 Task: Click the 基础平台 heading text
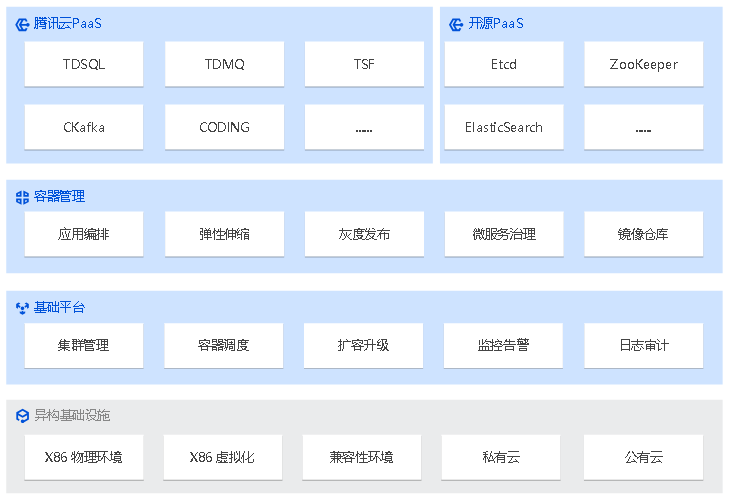click(x=60, y=307)
